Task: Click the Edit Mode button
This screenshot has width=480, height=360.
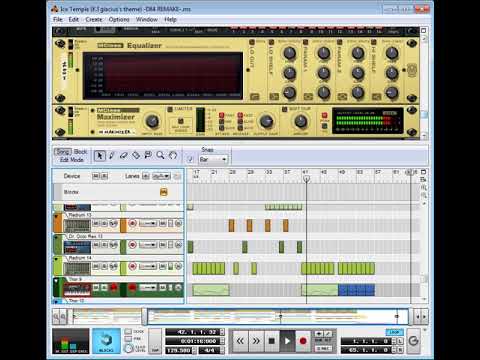Action: (x=72, y=160)
